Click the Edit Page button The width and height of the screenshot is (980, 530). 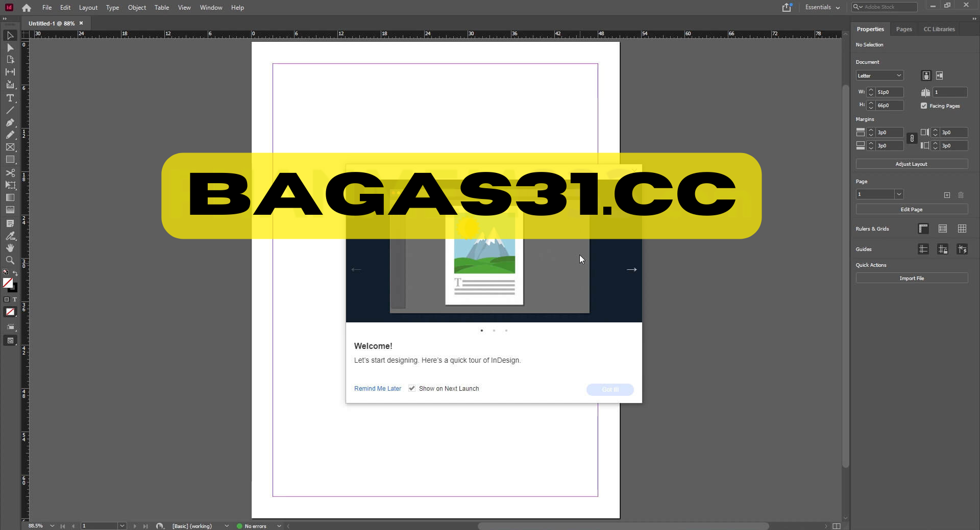tap(912, 209)
